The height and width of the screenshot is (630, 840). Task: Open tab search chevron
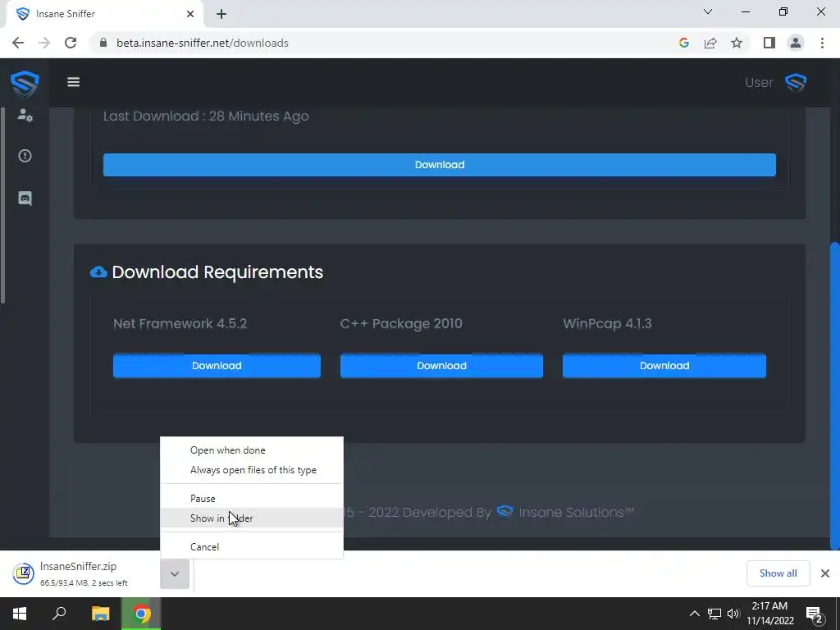pyautogui.click(x=708, y=11)
